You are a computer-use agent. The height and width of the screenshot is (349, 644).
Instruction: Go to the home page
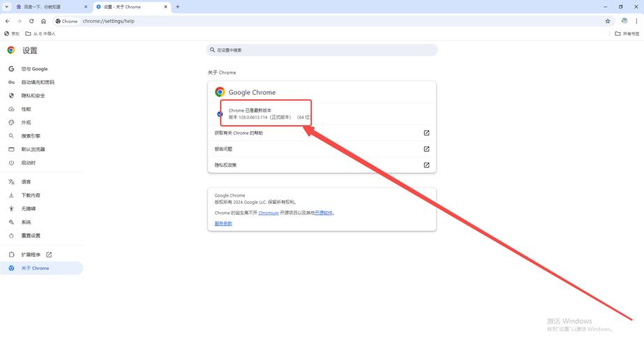coord(43,21)
